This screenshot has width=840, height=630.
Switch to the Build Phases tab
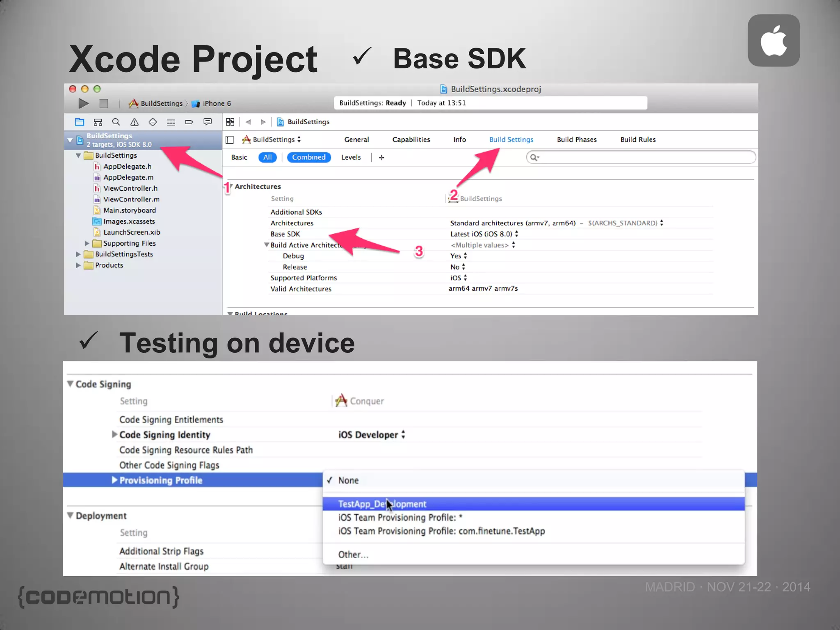[577, 139]
